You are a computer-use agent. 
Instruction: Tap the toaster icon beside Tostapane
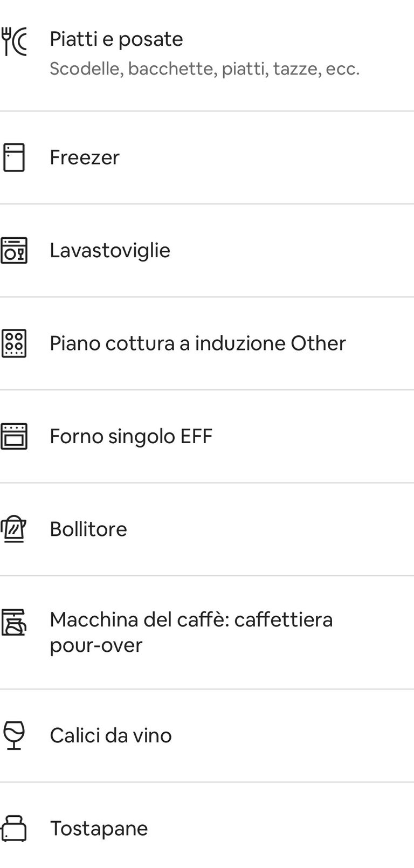coord(14,829)
